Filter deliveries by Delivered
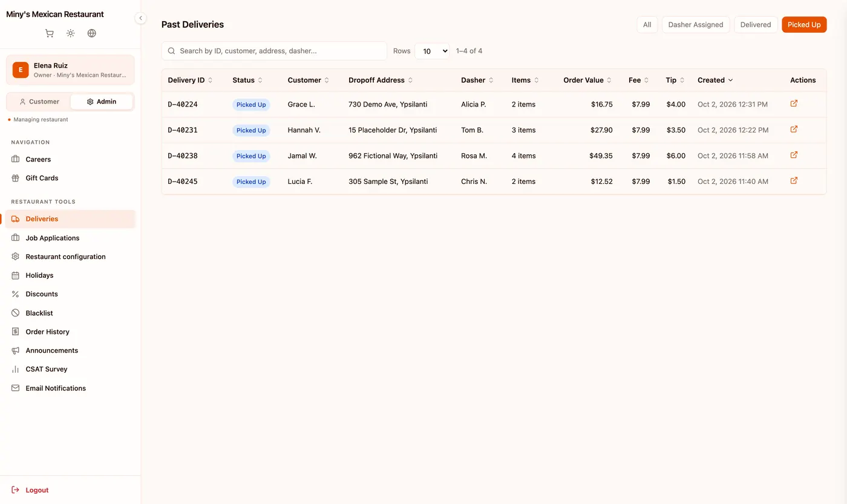 pos(756,25)
